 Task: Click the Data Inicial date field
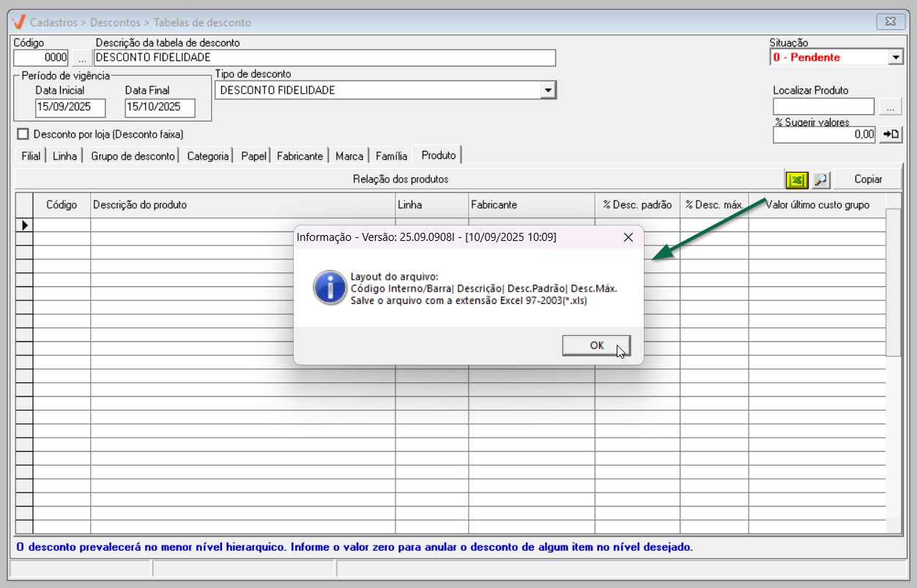click(70, 108)
